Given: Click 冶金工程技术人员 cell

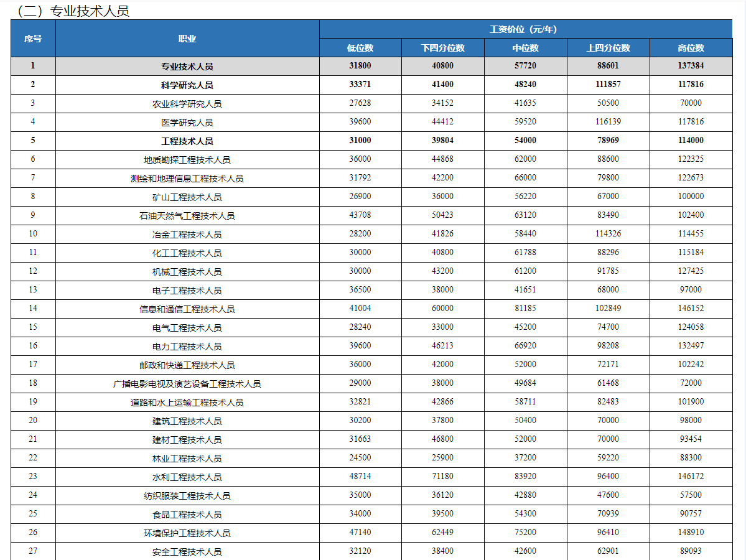Looking at the screenshot, I should point(187,234).
